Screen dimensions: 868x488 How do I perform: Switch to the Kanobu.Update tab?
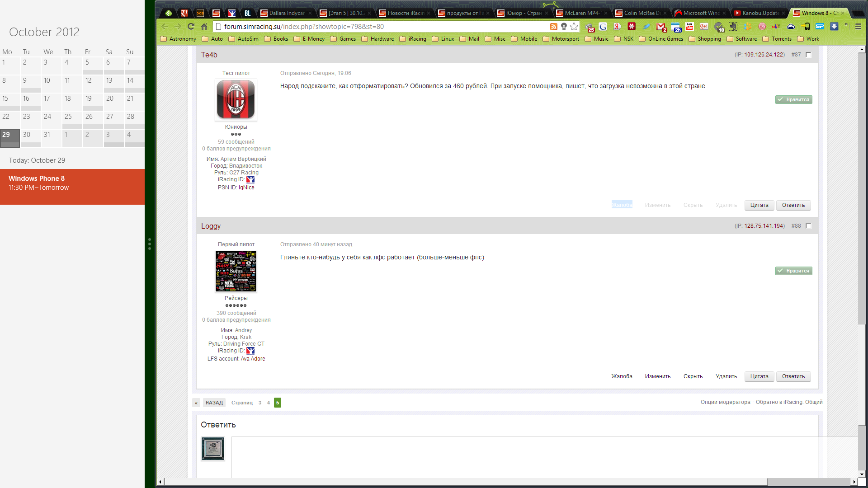(x=759, y=13)
